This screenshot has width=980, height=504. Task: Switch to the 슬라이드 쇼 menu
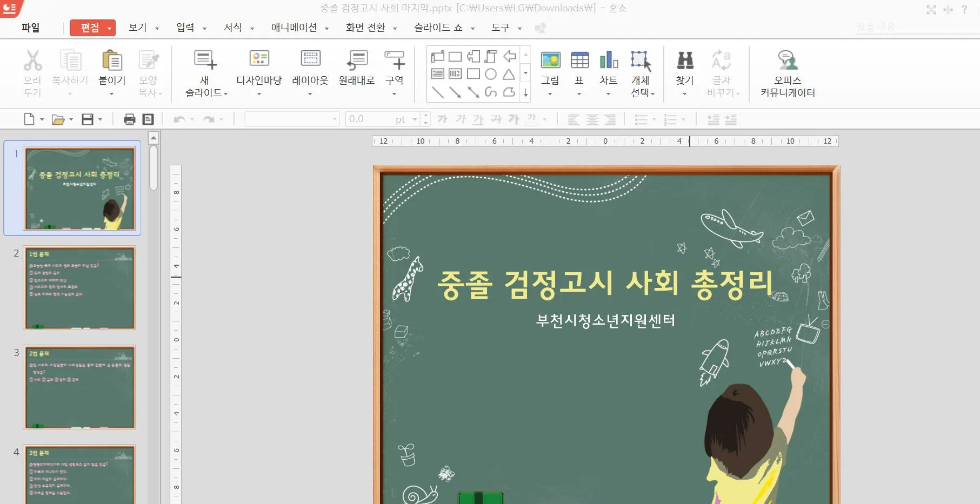click(438, 28)
